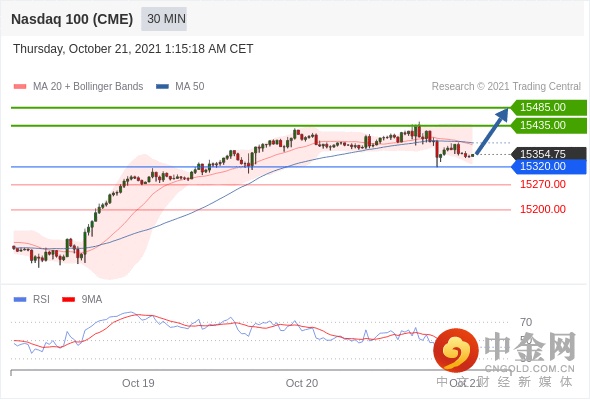Click the MA 20 + Bollinger Bands legend swatch
Viewport: 590px width, 400px height.
point(20,87)
